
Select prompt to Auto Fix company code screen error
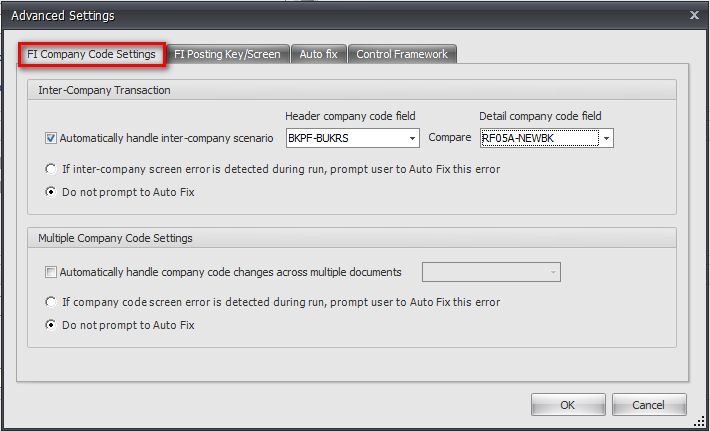pos(51,302)
